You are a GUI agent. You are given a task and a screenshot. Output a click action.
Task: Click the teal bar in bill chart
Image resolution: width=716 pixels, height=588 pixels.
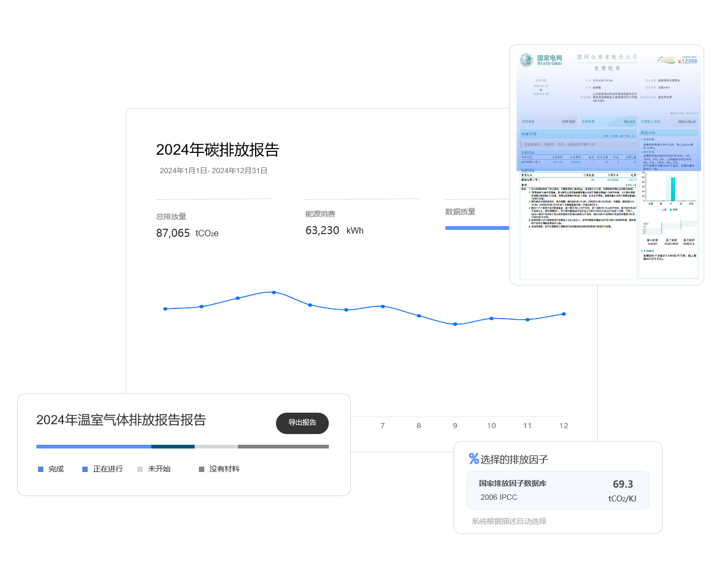click(x=673, y=189)
